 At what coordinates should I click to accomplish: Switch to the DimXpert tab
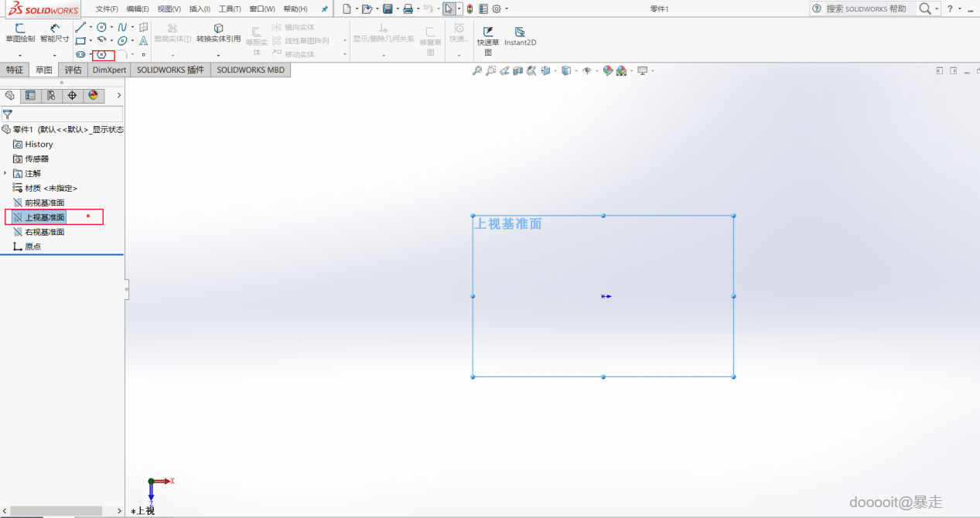point(109,70)
